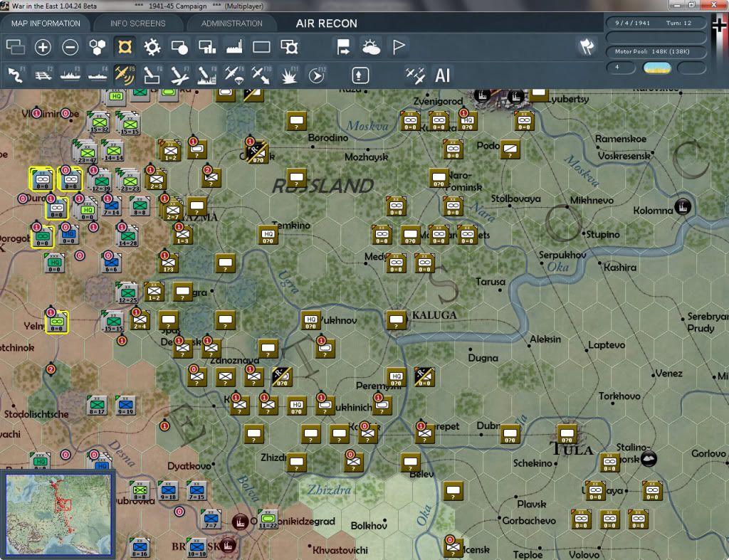Click the upload arrow box icon
Viewport: 729px width, 560px height.
point(360,75)
